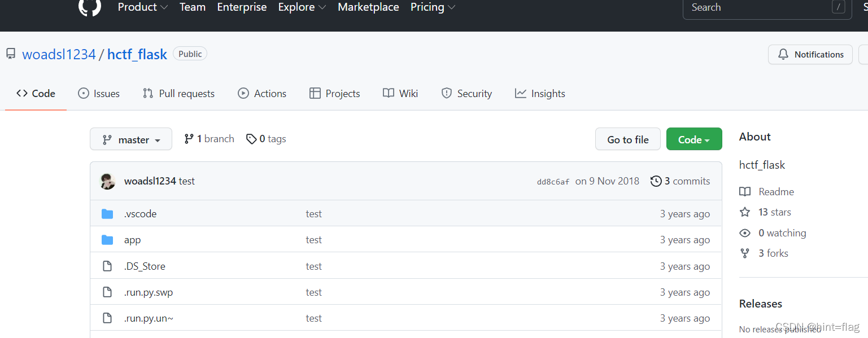Open the master branch selector dropdown
This screenshot has height=338, width=868.
(x=131, y=139)
